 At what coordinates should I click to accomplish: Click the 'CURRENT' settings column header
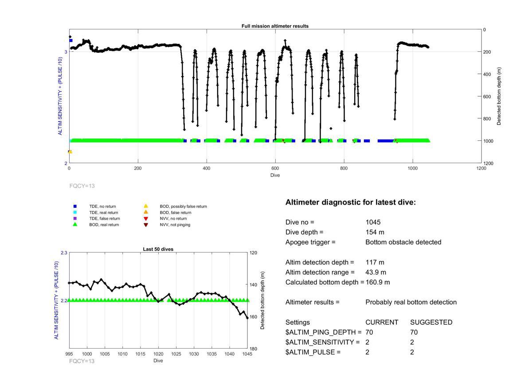tap(382, 322)
